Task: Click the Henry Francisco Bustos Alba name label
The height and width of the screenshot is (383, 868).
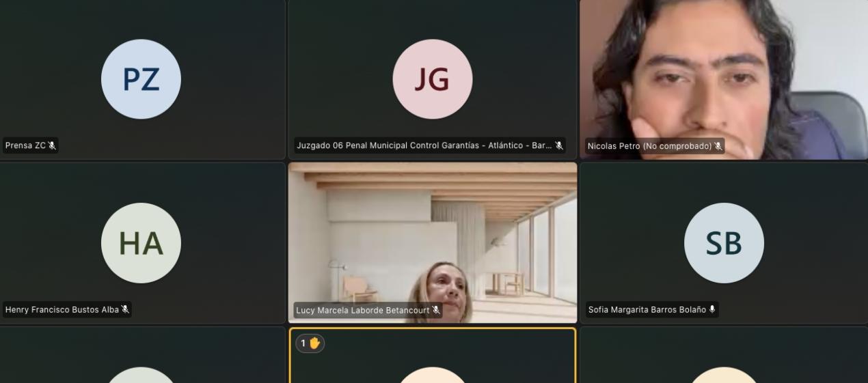Action: [x=62, y=310]
